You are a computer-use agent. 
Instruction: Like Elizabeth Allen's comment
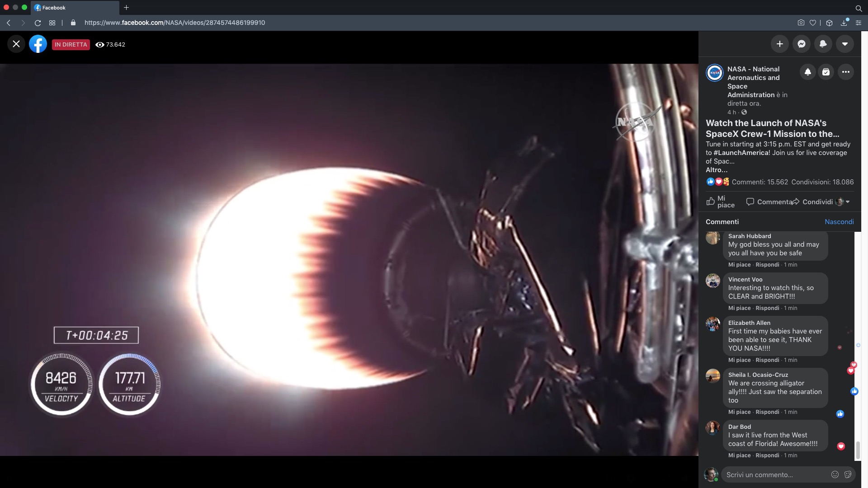click(x=739, y=360)
